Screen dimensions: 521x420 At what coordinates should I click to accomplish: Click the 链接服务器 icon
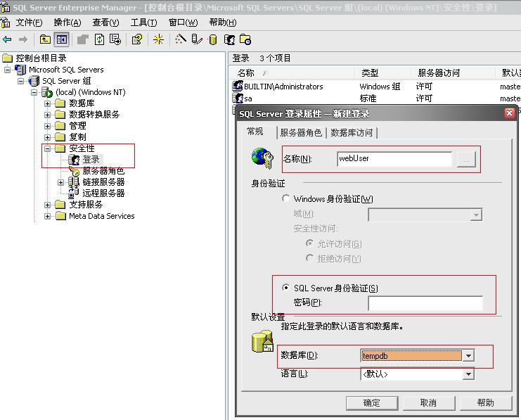click(x=73, y=182)
